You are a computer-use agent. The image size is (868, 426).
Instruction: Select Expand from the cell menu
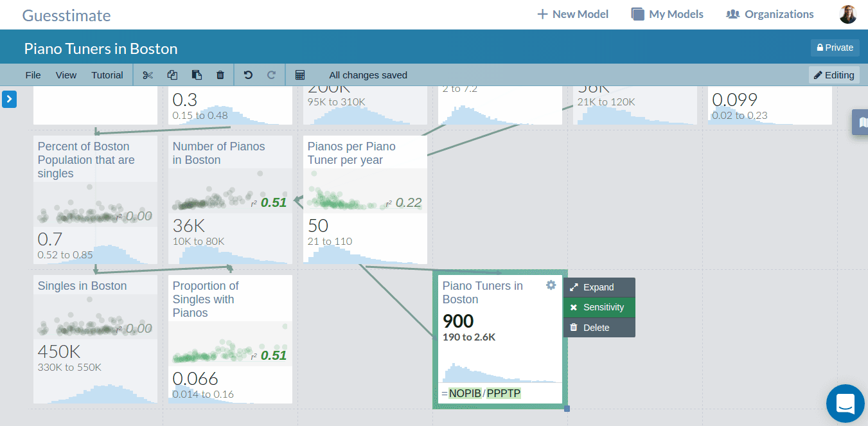point(599,287)
